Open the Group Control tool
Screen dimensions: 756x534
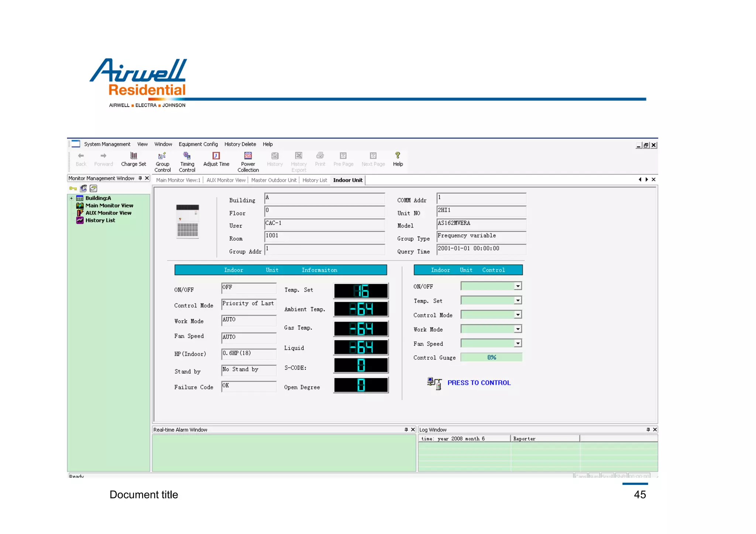[x=162, y=156]
